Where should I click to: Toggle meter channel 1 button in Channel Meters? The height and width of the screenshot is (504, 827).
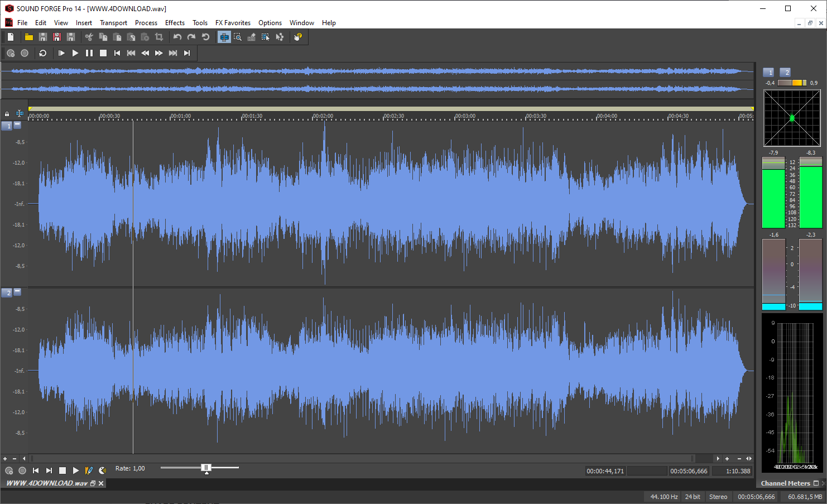point(769,73)
